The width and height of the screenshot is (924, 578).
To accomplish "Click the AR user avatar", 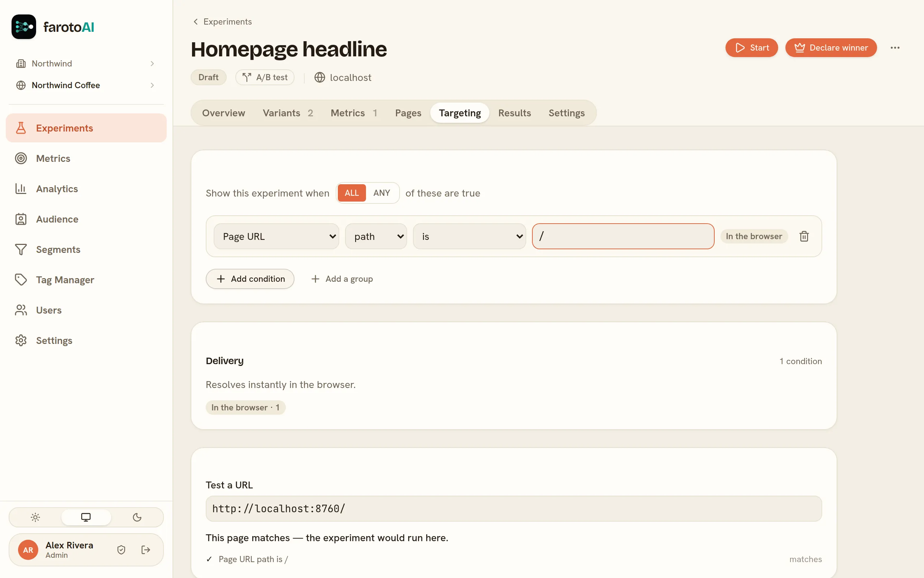I will click(28, 550).
